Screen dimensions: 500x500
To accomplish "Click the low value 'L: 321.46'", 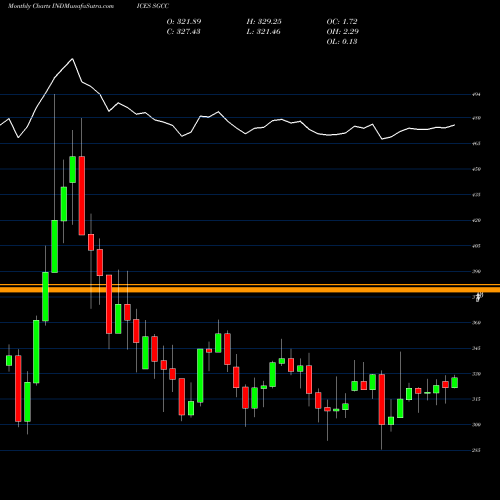I will coord(263,32).
